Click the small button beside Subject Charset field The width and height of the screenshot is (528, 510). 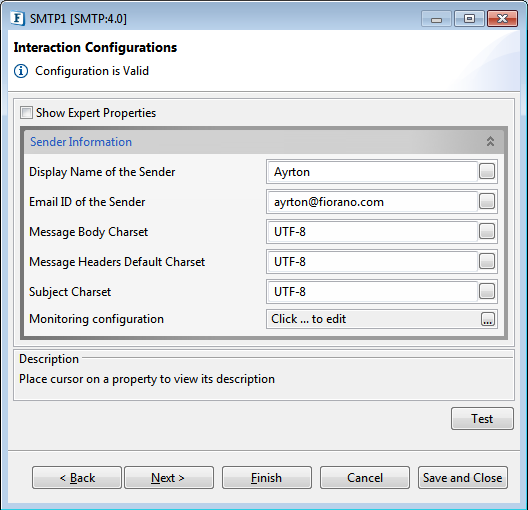tap(487, 291)
